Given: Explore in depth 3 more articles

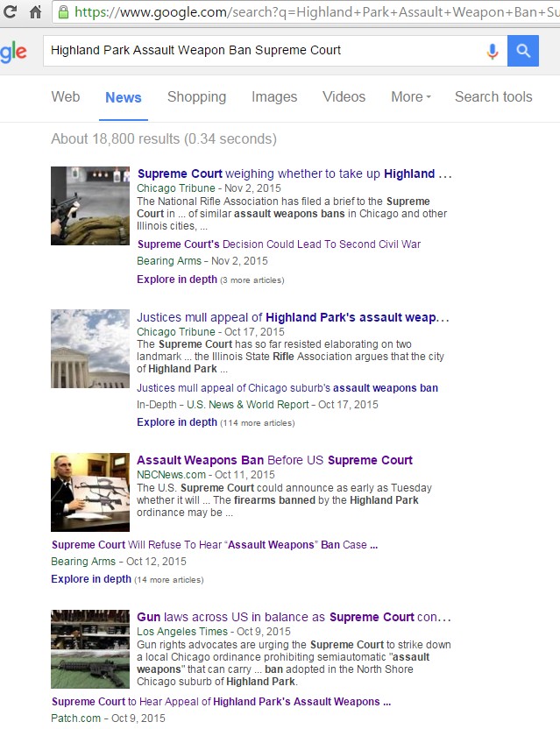Looking at the screenshot, I should [210, 280].
